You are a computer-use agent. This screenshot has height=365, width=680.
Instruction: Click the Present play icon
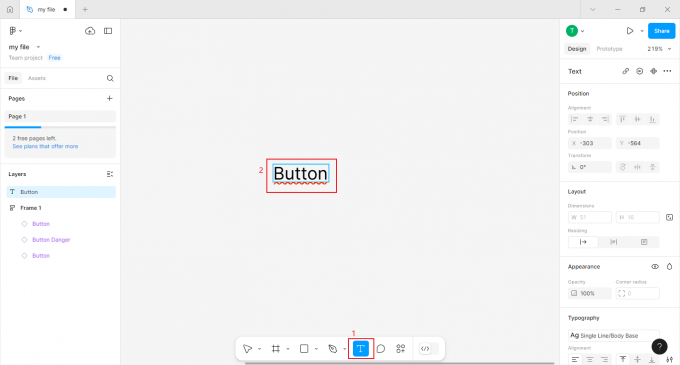(630, 31)
